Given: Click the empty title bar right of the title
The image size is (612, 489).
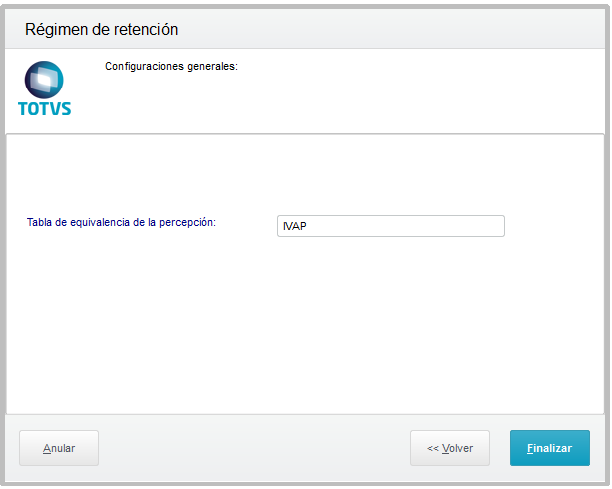Looking at the screenshot, I should [400, 30].
